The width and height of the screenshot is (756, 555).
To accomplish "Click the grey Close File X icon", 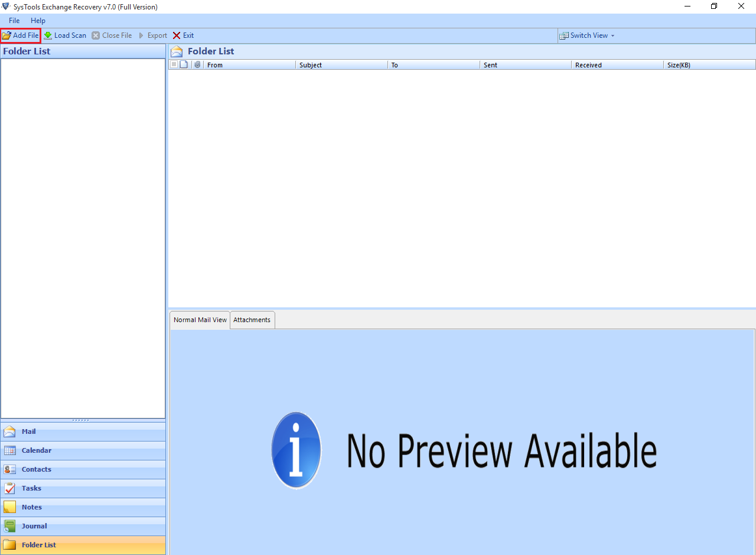I will click(96, 35).
